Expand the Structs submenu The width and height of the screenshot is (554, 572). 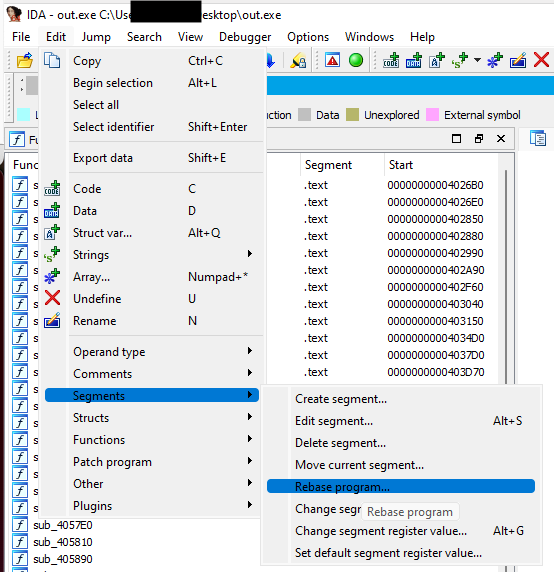point(152,418)
